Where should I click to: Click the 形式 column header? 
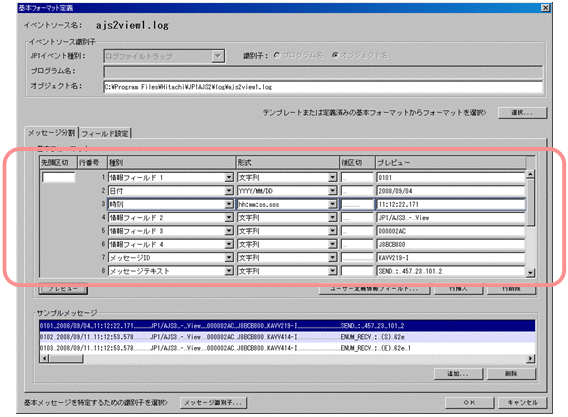287,163
